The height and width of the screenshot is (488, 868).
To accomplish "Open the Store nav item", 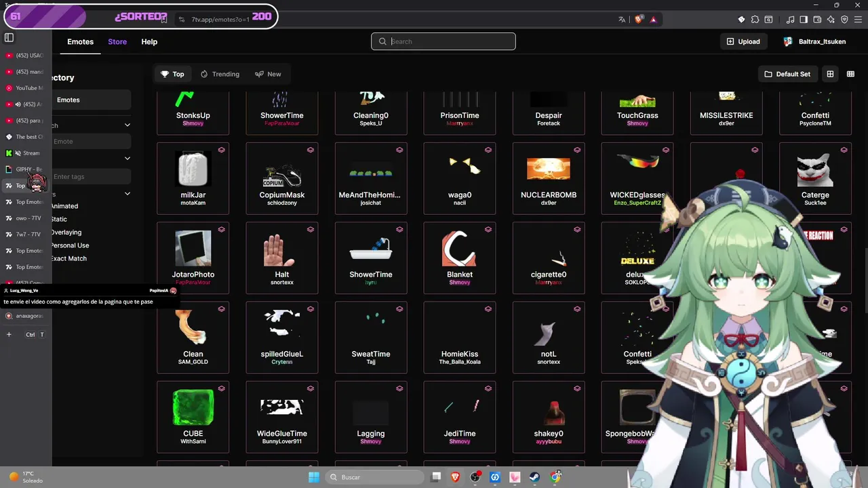I will tap(117, 42).
